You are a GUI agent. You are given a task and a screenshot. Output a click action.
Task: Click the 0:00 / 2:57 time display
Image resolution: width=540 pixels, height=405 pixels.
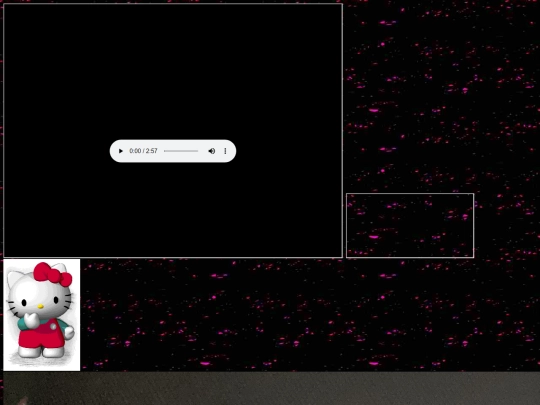[143, 151]
